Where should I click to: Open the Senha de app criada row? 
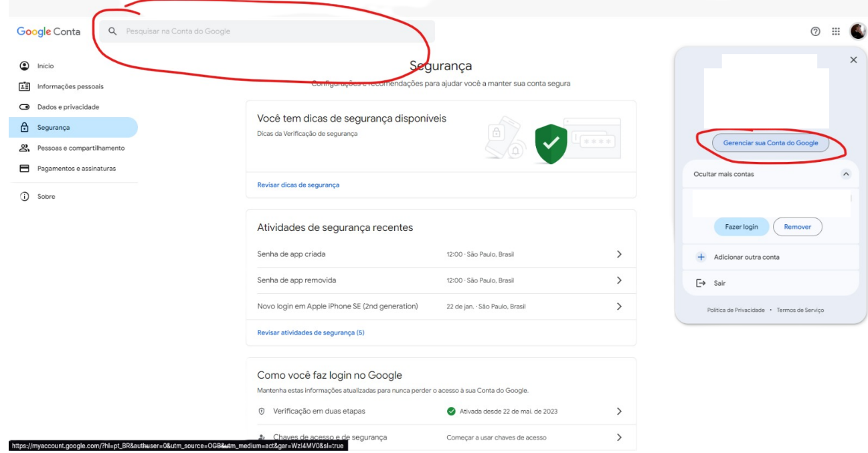[x=441, y=254]
